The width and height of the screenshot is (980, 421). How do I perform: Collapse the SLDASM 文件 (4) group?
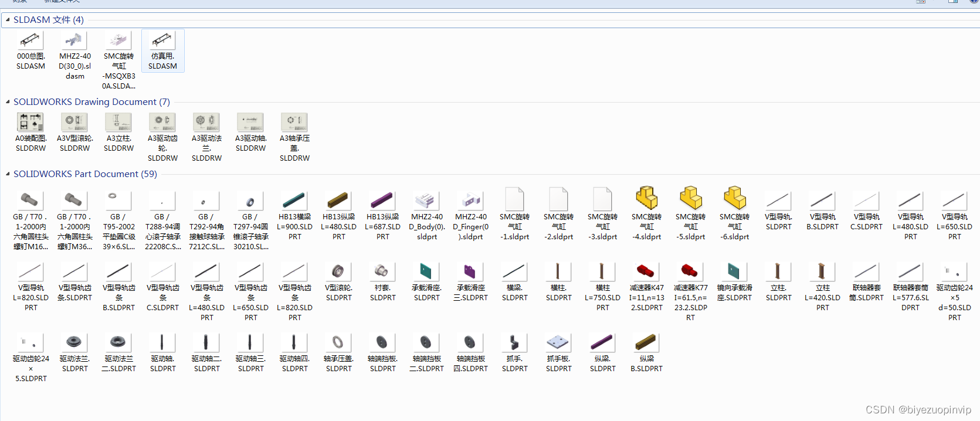pos(8,19)
